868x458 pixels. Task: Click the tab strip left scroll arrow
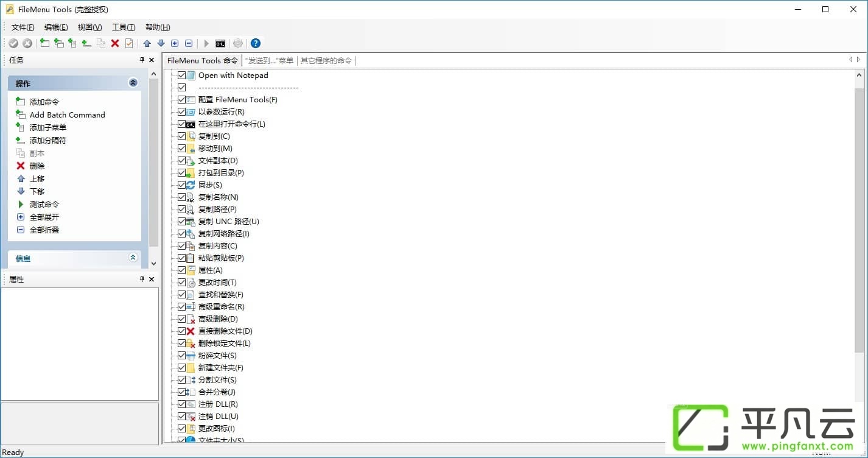pos(851,60)
